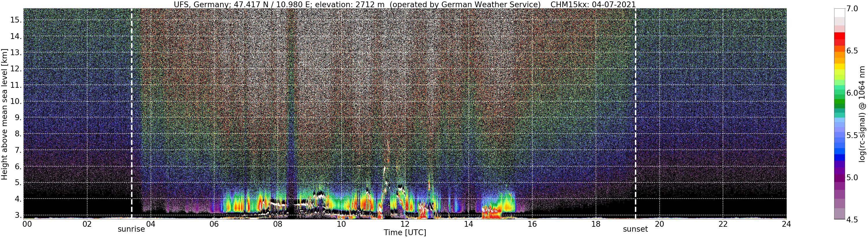The width and height of the screenshot is (868, 238).
Task: Click the height tick '10.'
Action: [x=16, y=101]
